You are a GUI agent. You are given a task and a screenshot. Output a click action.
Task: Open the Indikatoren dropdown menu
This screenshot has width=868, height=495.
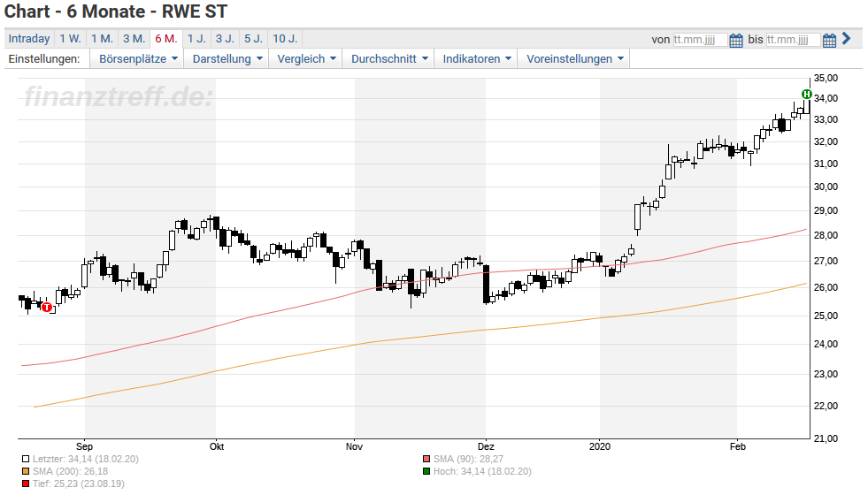coord(476,58)
